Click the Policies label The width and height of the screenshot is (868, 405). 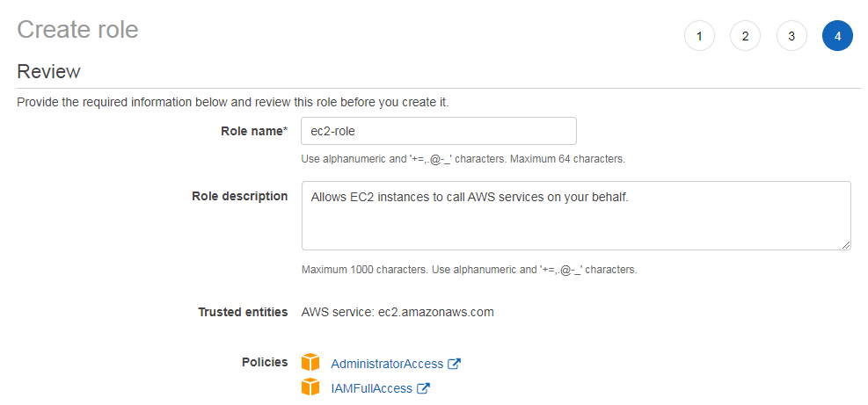265,362
